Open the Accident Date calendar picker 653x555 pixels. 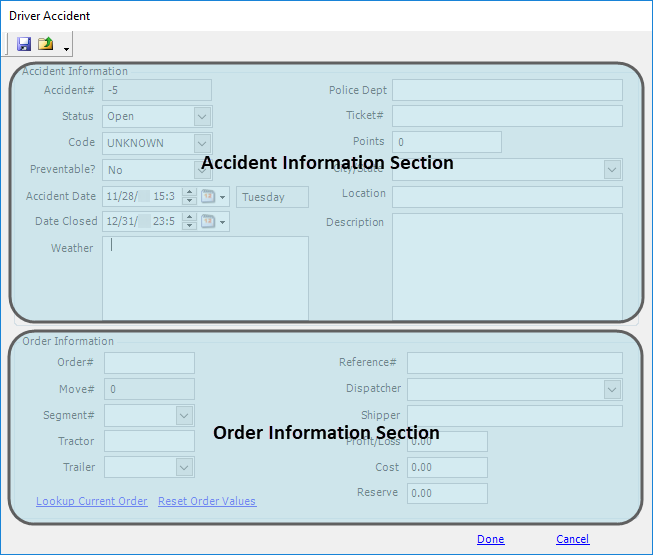209,197
